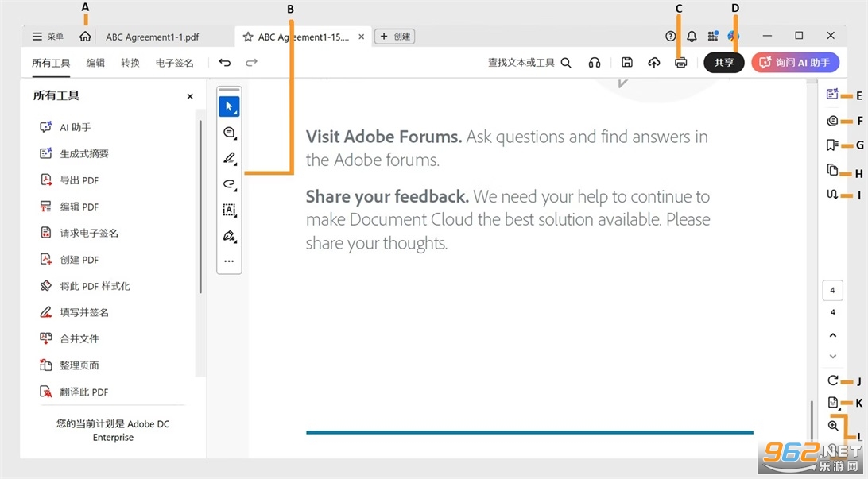Choose the add comment tool
The height and width of the screenshot is (479, 868).
229,133
